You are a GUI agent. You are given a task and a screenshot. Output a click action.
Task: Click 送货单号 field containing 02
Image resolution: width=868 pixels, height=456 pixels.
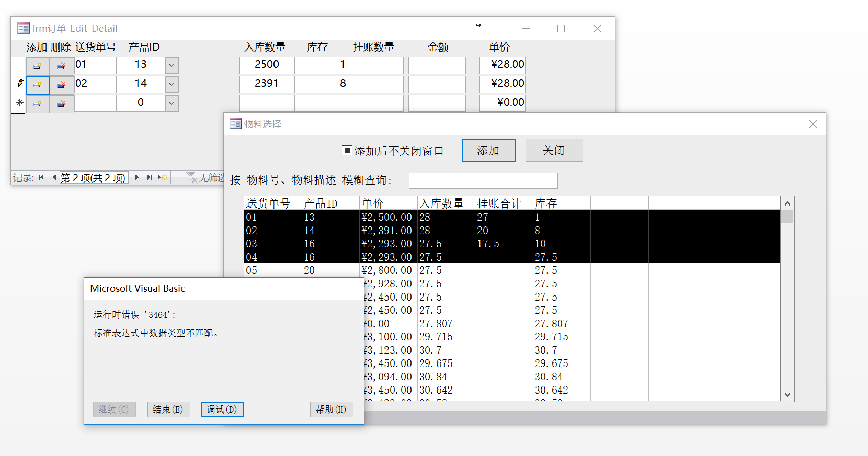tap(95, 84)
